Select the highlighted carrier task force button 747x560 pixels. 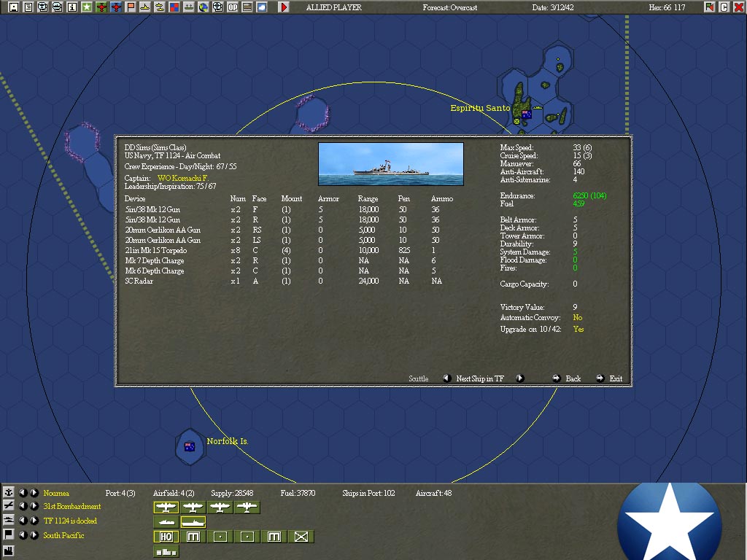click(193, 522)
